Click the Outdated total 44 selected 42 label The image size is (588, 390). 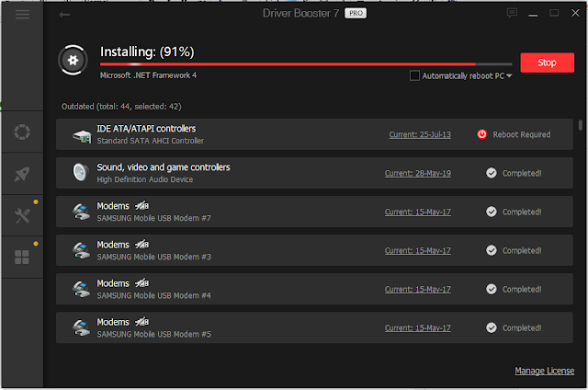[121, 107]
